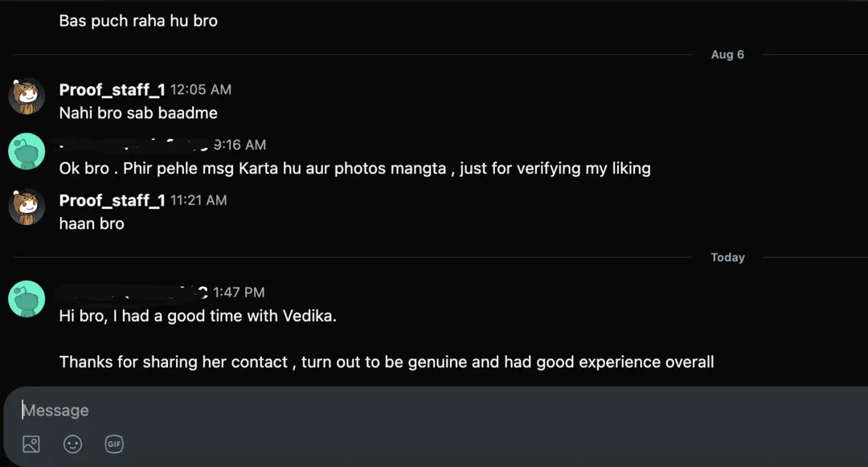This screenshot has width=868, height=467.
Task: Open Proof_staff_1 username at 11:21 AM
Action: [x=112, y=200]
